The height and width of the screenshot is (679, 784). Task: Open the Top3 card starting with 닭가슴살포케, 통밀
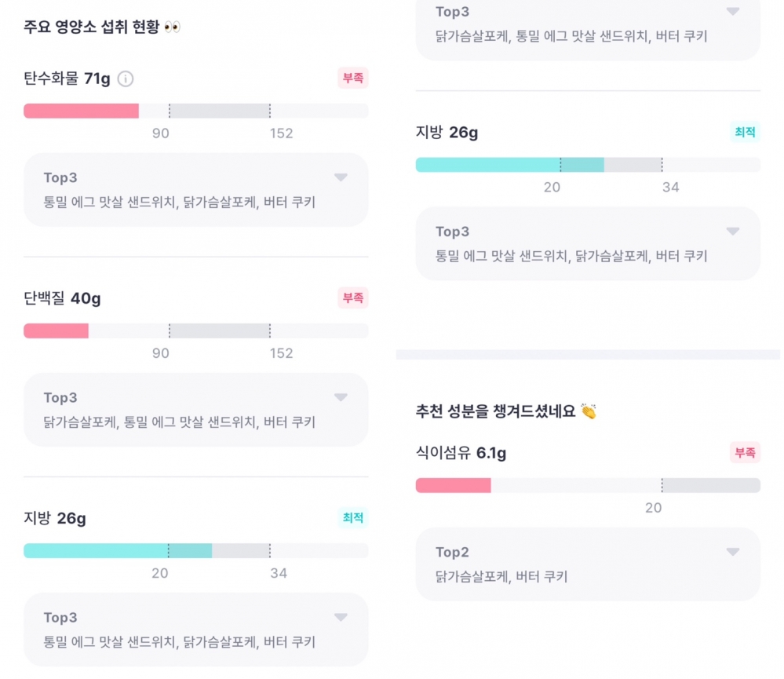(x=195, y=410)
